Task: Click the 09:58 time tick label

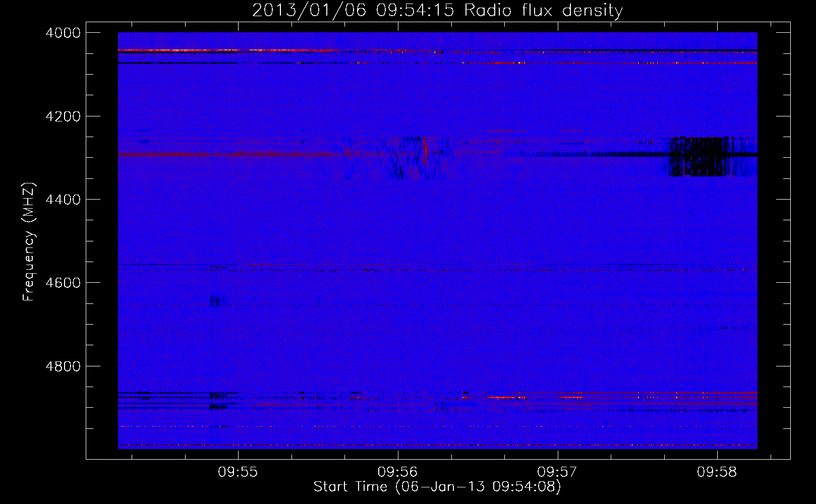Action: [x=717, y=472]
